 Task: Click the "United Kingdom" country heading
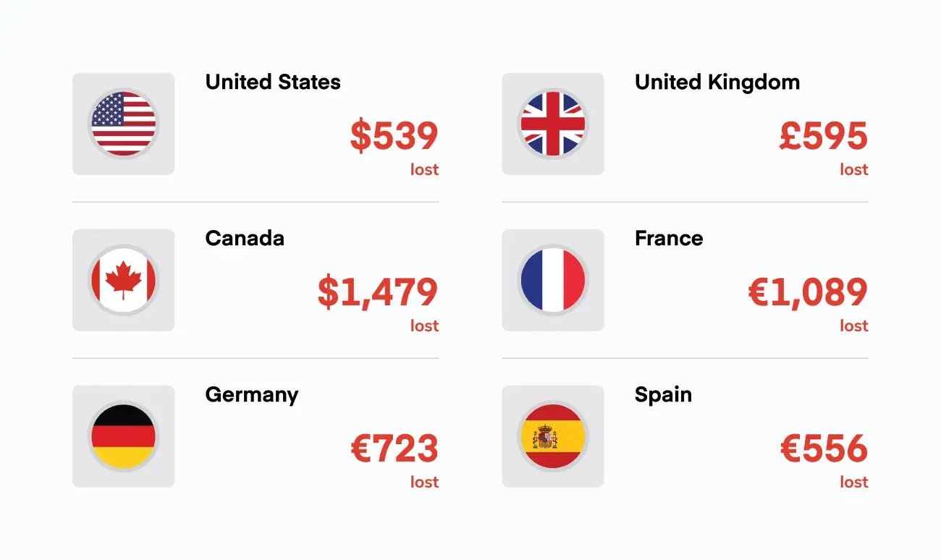point(717,82)
